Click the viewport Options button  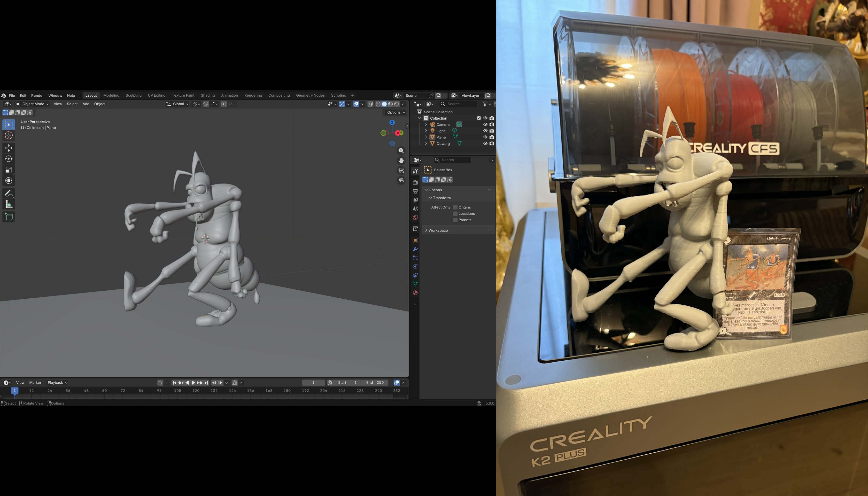[395, 112]
